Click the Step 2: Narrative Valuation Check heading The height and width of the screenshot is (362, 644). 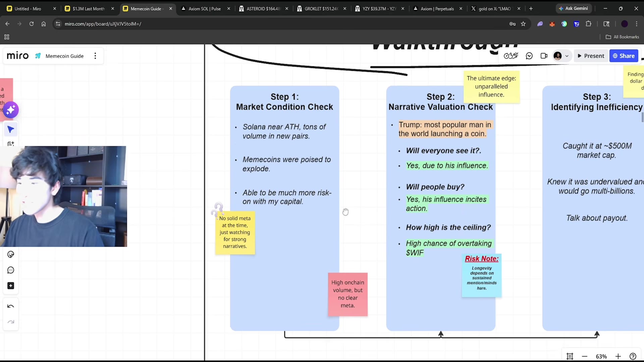point(440,102)
